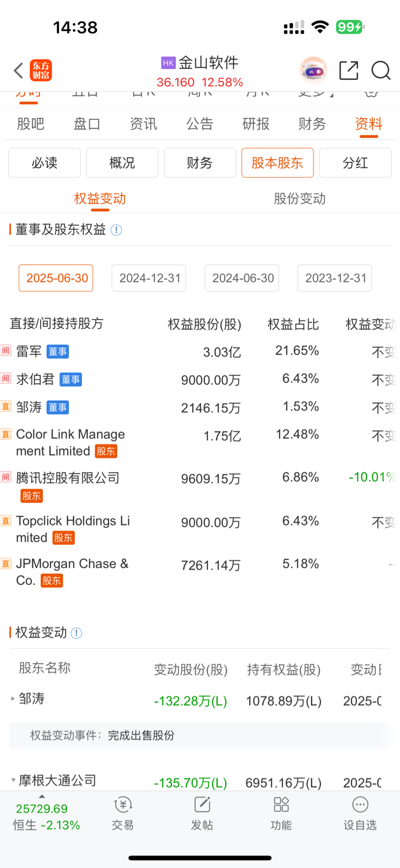Switch to the 财务 top tab

pyautogui.click(x=312, y=124)
